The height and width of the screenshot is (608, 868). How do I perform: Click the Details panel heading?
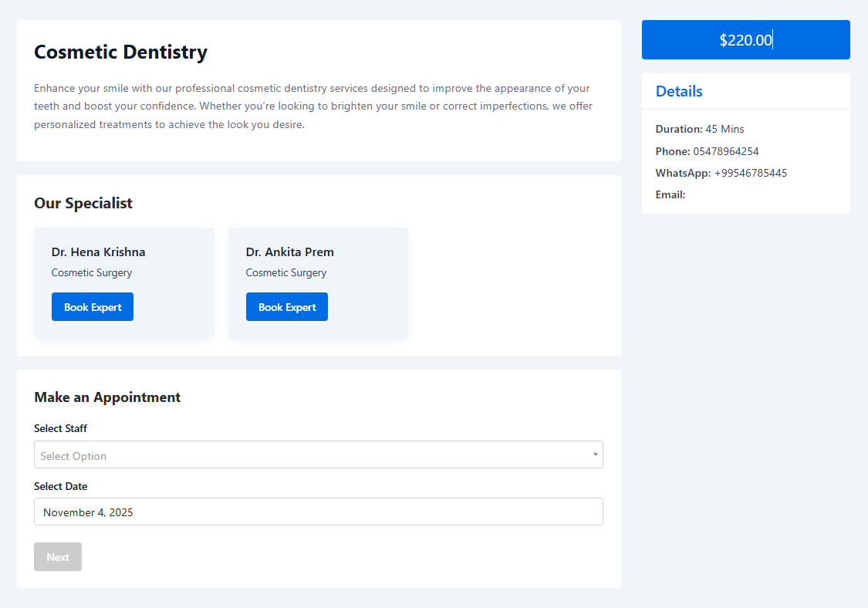point(679,91)
